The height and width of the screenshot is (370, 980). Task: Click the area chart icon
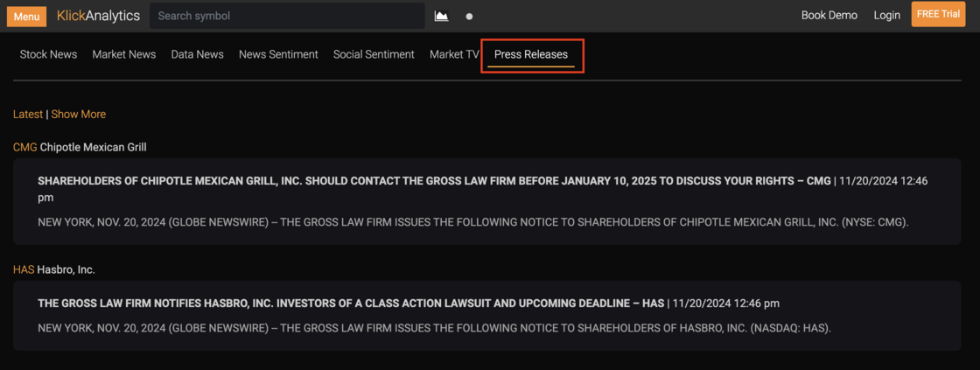pos(441,17)
